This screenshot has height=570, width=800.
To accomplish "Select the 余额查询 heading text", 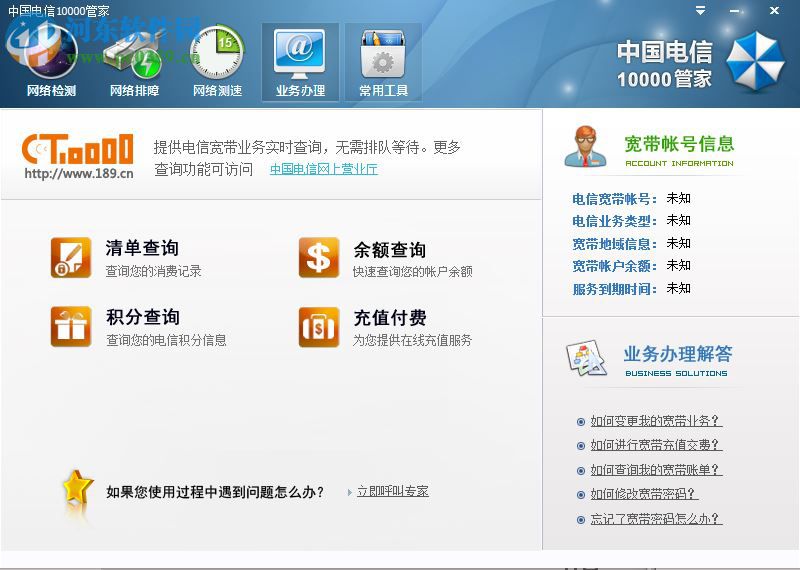I will pos(390,250).
